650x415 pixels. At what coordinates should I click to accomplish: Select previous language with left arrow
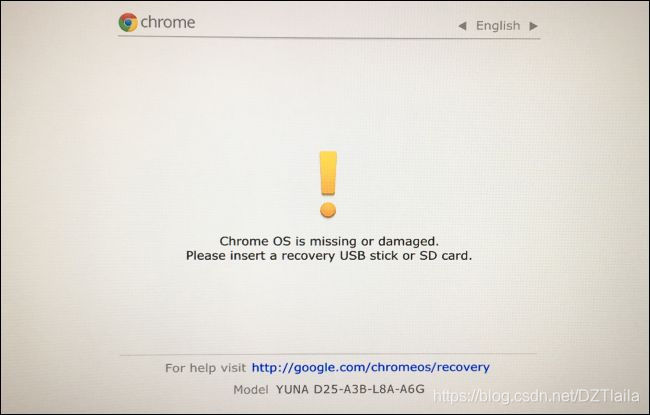point(462,26)
